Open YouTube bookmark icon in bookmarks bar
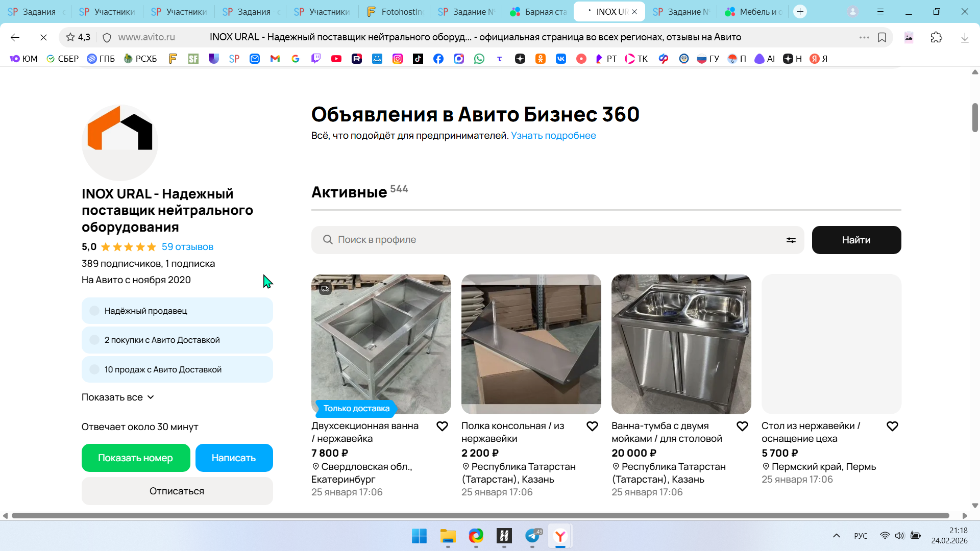The height and width of the screenshot is (551, 980). pyautogui.click(x=336, y=59)
